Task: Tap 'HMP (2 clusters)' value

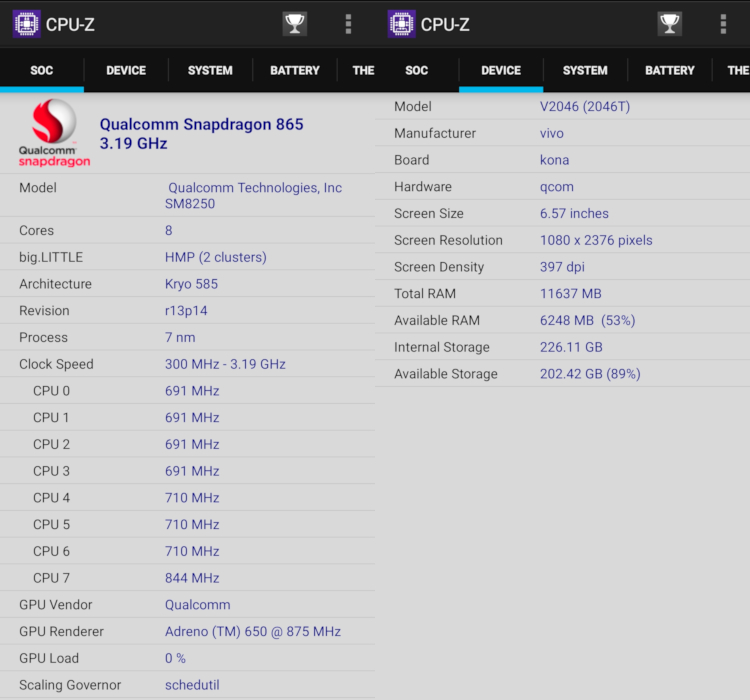Action: (216, 257)
